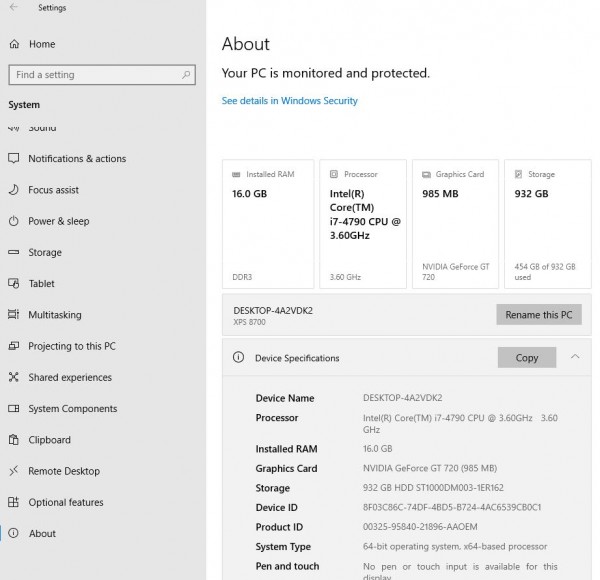600x580 pixels.
Task: Click the Storage info card
Action: click(548, 224)
